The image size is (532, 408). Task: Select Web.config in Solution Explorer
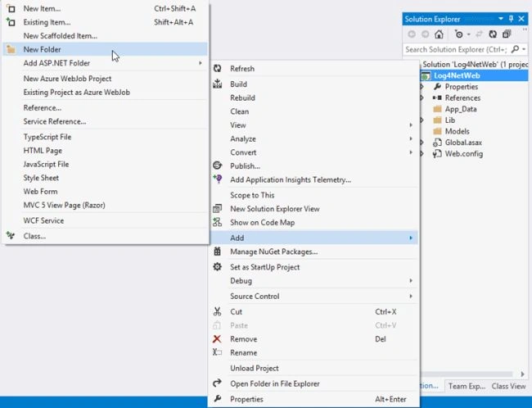tap(463, 154)
